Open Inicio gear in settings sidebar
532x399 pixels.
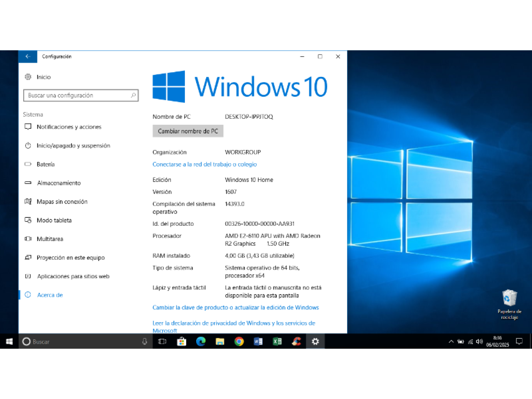[x=28, y=77]
